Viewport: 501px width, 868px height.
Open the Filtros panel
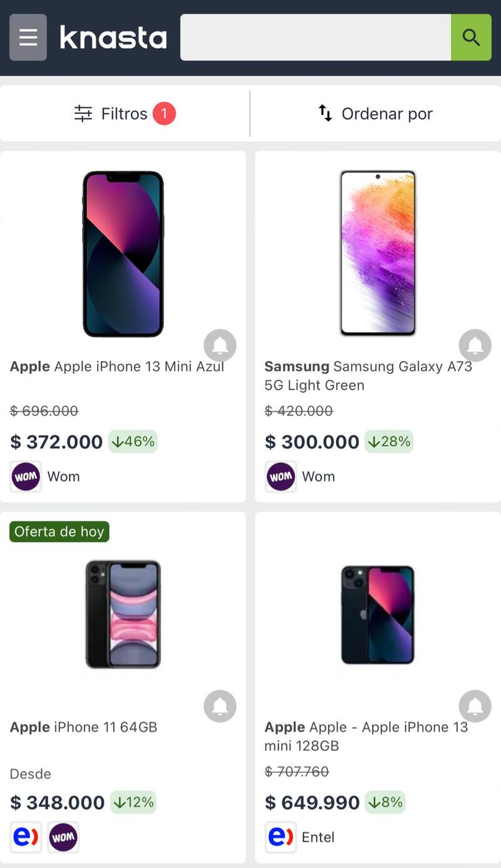tap(125, 113)
